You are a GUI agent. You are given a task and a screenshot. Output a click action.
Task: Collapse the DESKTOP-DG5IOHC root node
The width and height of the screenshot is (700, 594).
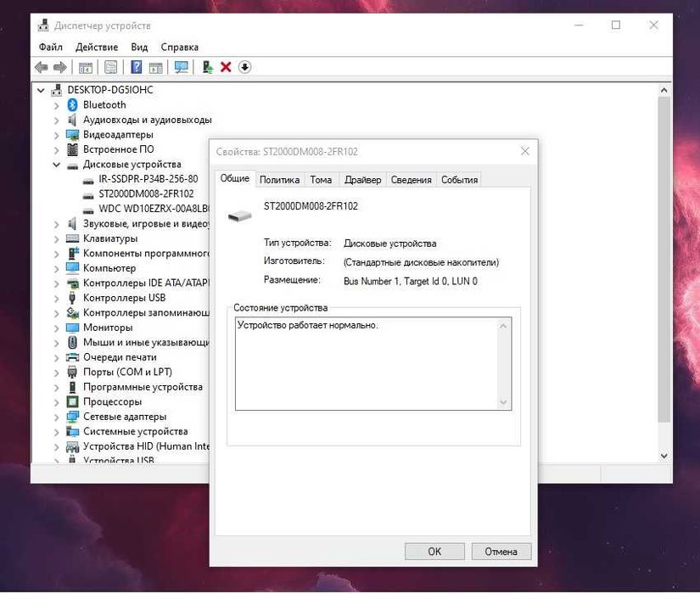(x=41, y=91)
